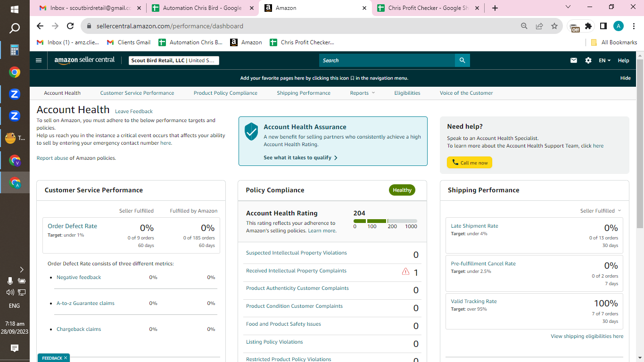Toggle the Chrome side panel icon

tap(603, 26)
